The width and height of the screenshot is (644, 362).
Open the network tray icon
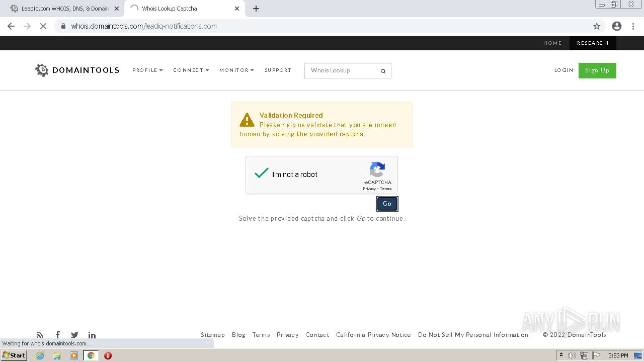[584, 355]
